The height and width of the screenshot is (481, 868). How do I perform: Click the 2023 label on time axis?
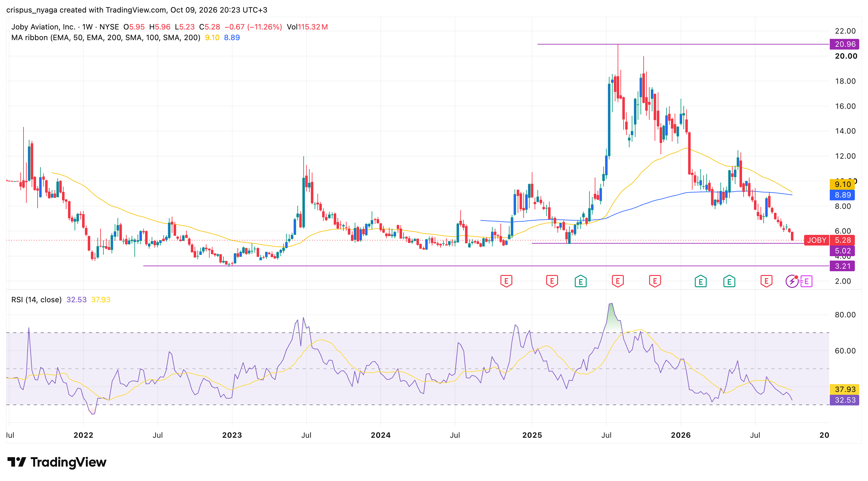click(232, 435)
